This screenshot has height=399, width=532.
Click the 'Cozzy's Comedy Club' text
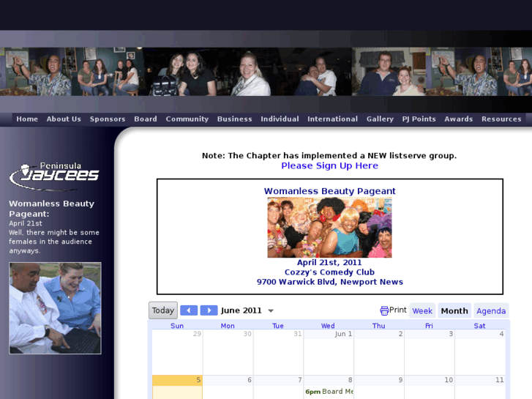329,272
